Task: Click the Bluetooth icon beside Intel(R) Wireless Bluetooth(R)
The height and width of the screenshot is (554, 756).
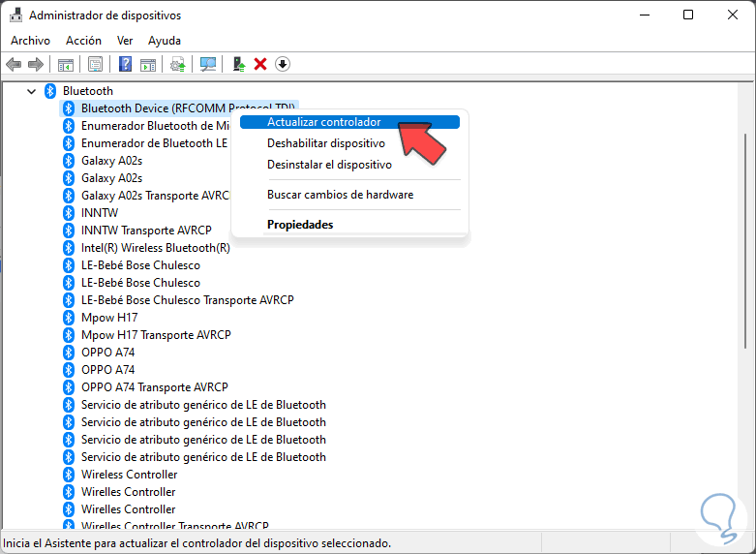Action: 69,248
